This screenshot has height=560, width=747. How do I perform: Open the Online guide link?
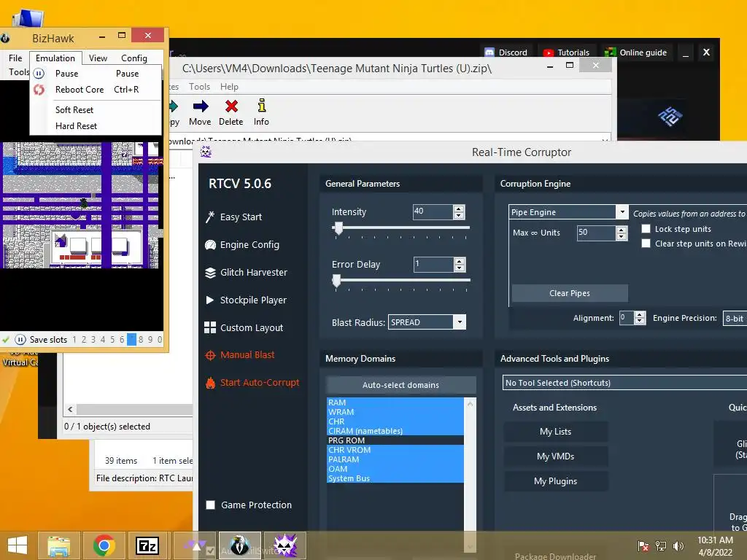[x=636, y=52]
